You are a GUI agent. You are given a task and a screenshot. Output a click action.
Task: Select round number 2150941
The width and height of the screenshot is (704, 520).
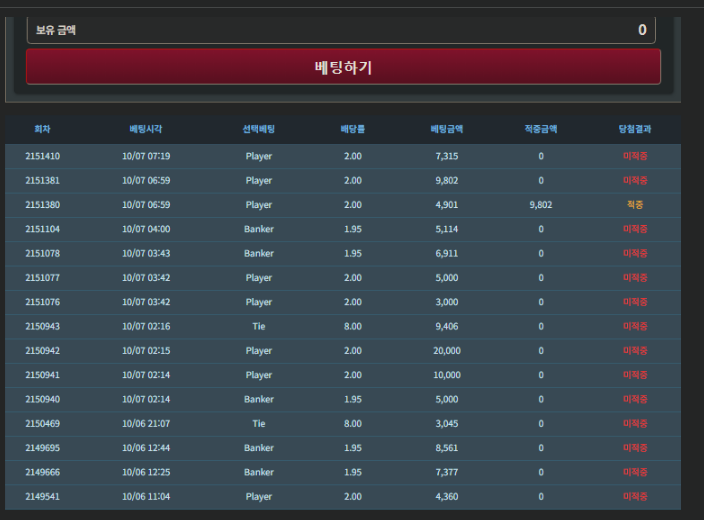point(42,375)
